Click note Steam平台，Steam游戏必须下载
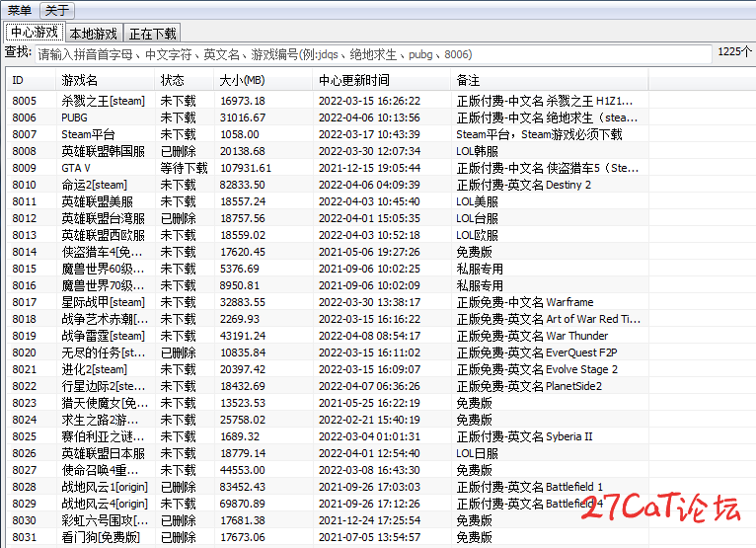Image resolution: width=756 pixels, height=548 pixels. 540,134
